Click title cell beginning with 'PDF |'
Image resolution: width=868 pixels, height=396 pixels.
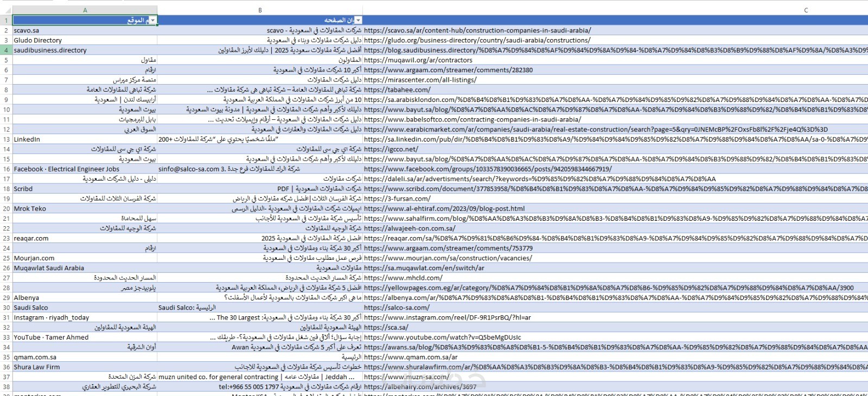click(260, 189)
